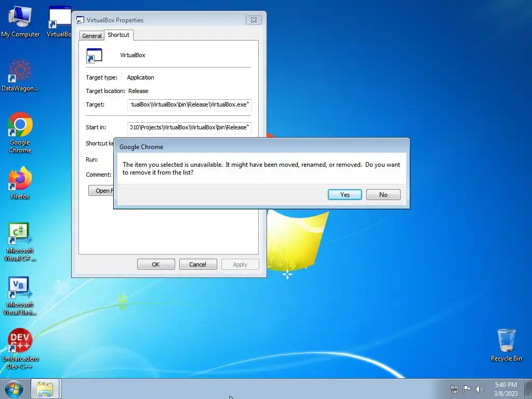Screen dimensions: 532x399
Task: Click the VirtualBox name beside the icon
Action: tap(132, 55)
